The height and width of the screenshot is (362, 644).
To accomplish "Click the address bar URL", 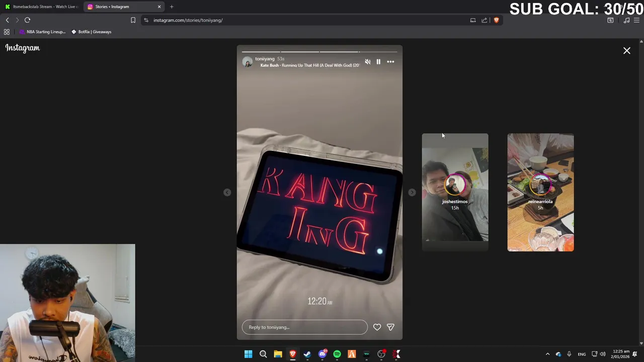I will click(188, 20).
